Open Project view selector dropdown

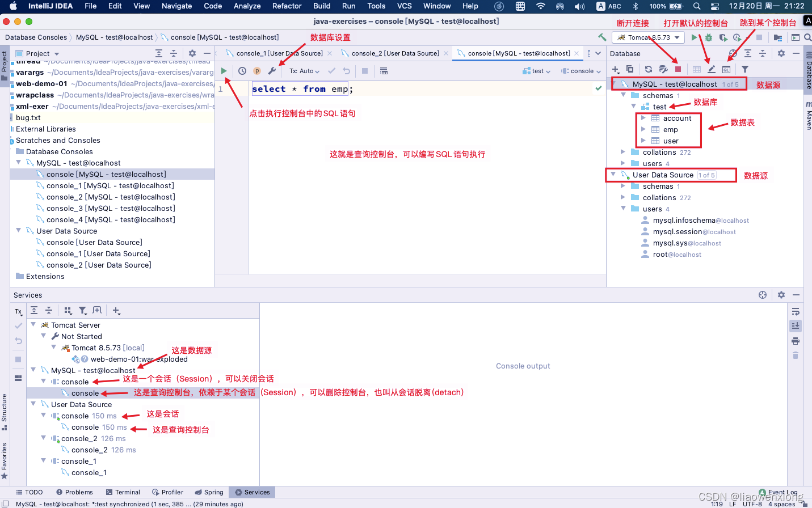[38, 53]
